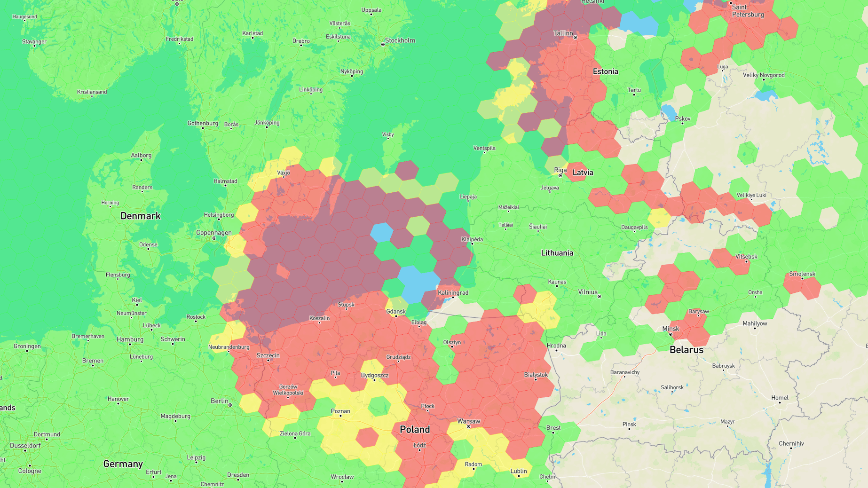The image size is (868, 488).
Task: Click the Daugavpils city label
Action: point(634,228)
